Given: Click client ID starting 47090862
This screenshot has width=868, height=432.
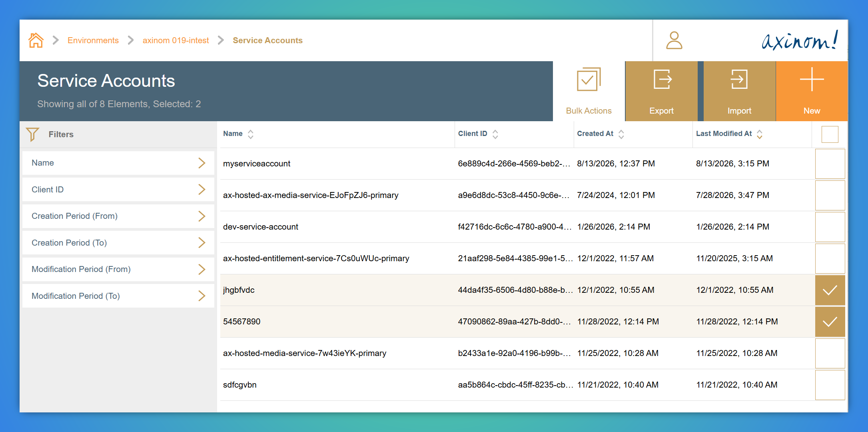Looking at the screenshot, I should click(514, 322).
